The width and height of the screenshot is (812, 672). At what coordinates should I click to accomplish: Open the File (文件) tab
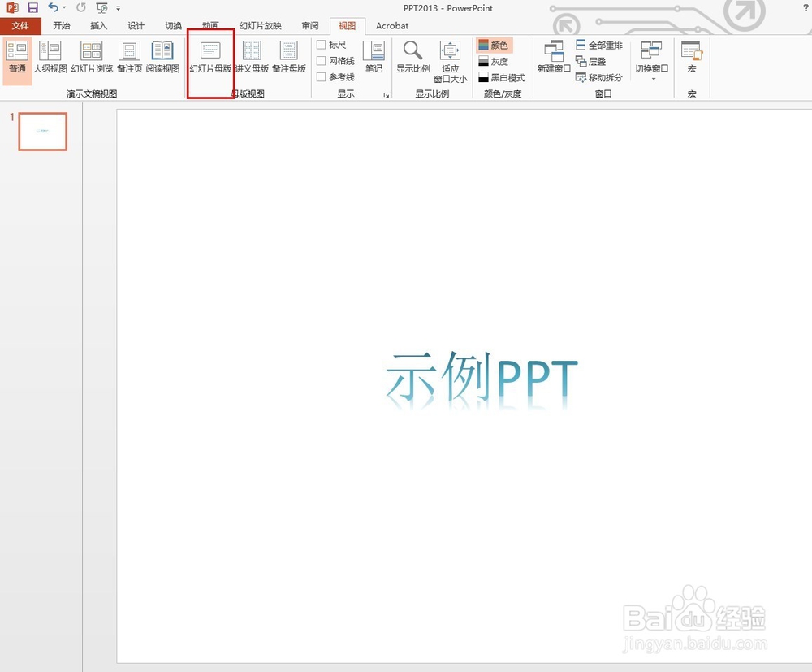pos(20,26)
